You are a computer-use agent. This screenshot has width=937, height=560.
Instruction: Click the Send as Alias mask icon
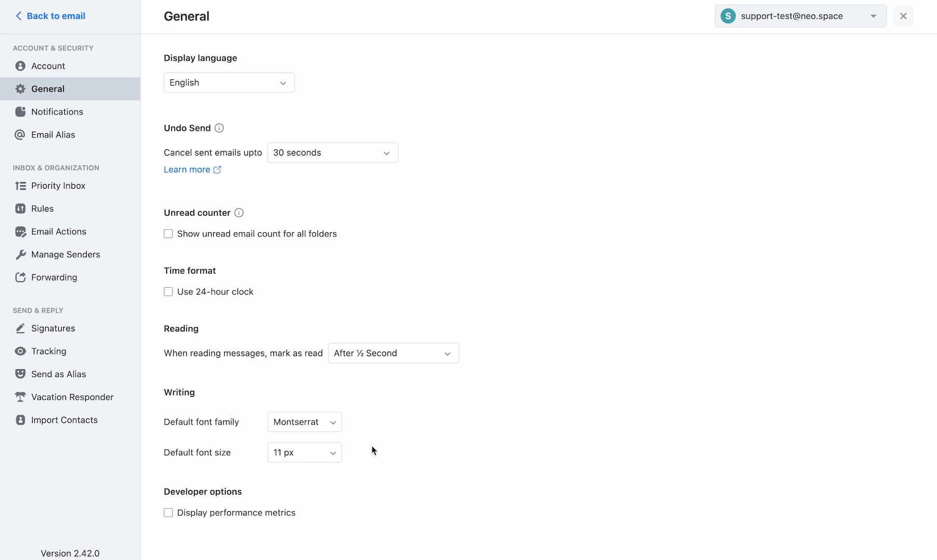(20, 374)
